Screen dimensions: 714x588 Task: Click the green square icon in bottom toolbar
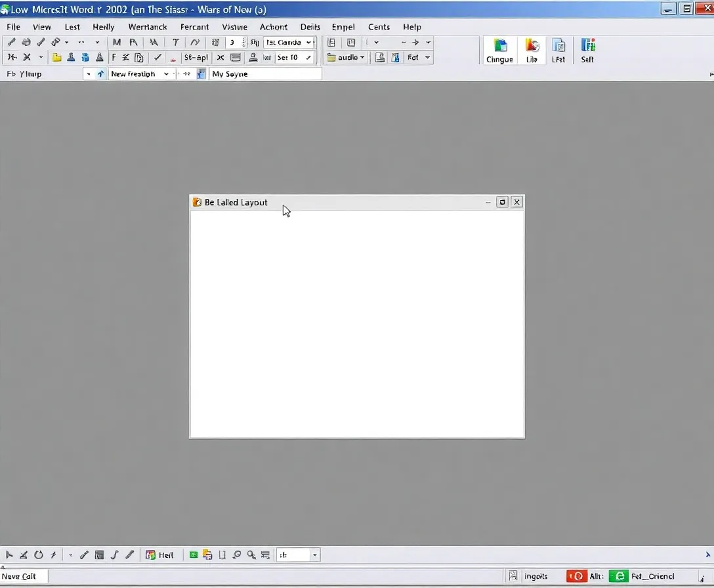click(194, 555)
